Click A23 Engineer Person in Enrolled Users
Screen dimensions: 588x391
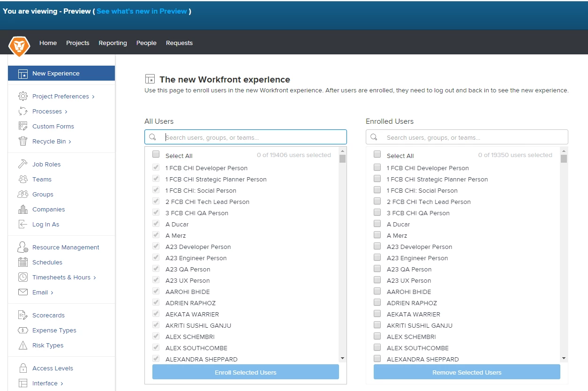[x=417, y=258]
